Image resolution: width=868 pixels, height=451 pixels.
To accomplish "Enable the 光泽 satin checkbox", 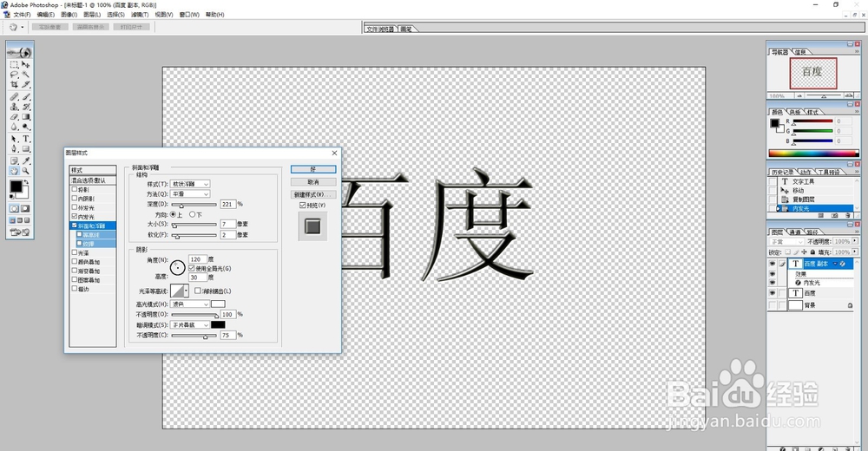I will 75,252.
